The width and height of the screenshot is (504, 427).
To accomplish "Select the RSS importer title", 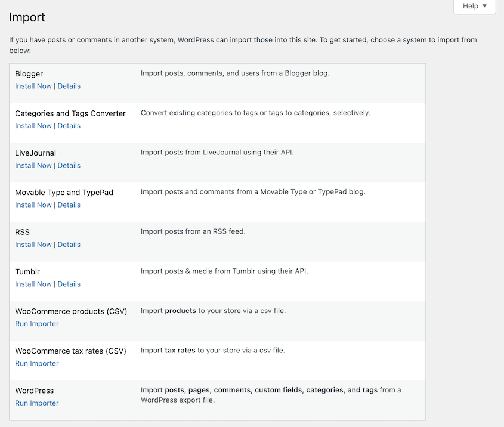I will [x=23, y=232].
